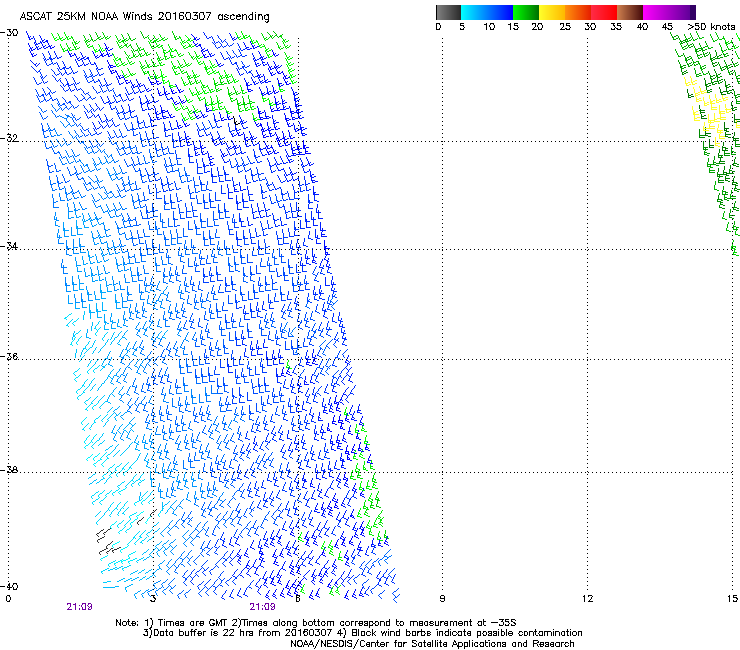Click the yellow 20-25 knots legend swatch
Viewport: 740px width, 650px height.
coord(552,12)
